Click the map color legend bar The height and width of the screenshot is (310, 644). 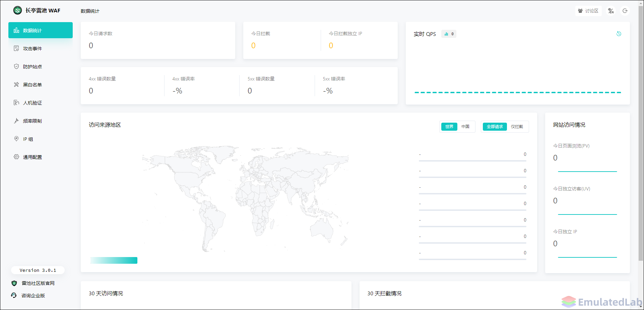tap(114, 260)
